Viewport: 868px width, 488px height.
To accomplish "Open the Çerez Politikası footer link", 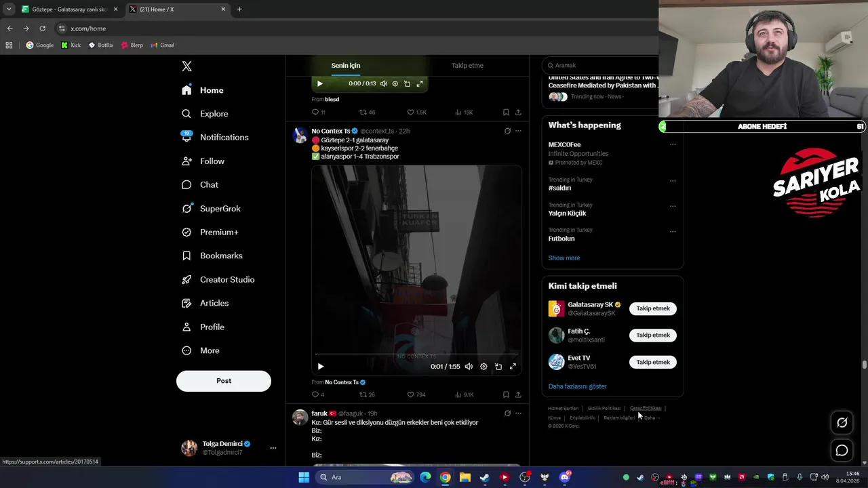I will (646, 408).
